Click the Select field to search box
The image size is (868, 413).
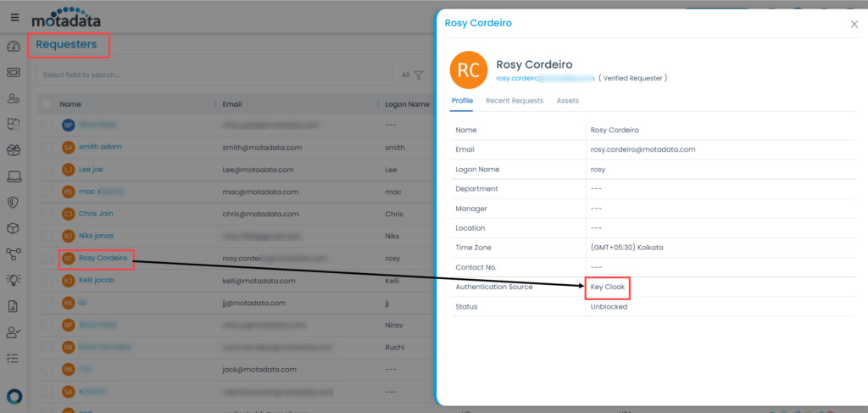coord(212,75)
